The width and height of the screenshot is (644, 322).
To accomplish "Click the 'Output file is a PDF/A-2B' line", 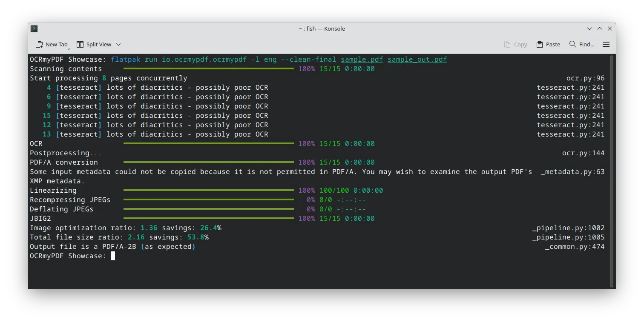I will point(113,246).
